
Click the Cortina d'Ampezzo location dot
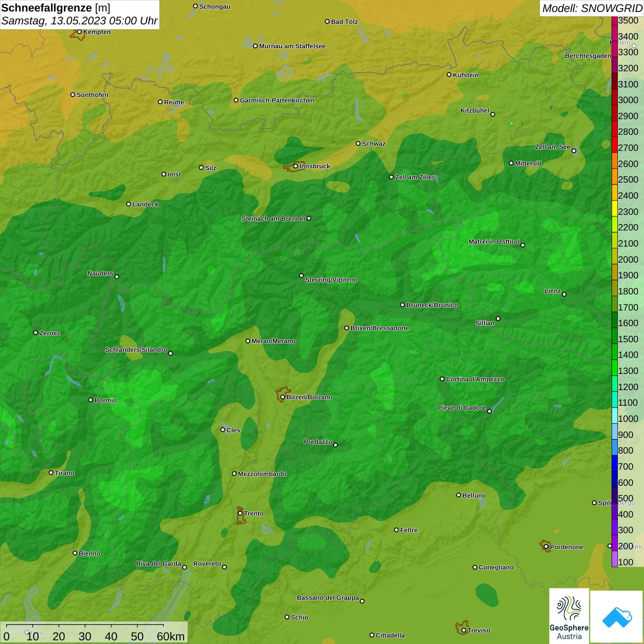[442, 379]
